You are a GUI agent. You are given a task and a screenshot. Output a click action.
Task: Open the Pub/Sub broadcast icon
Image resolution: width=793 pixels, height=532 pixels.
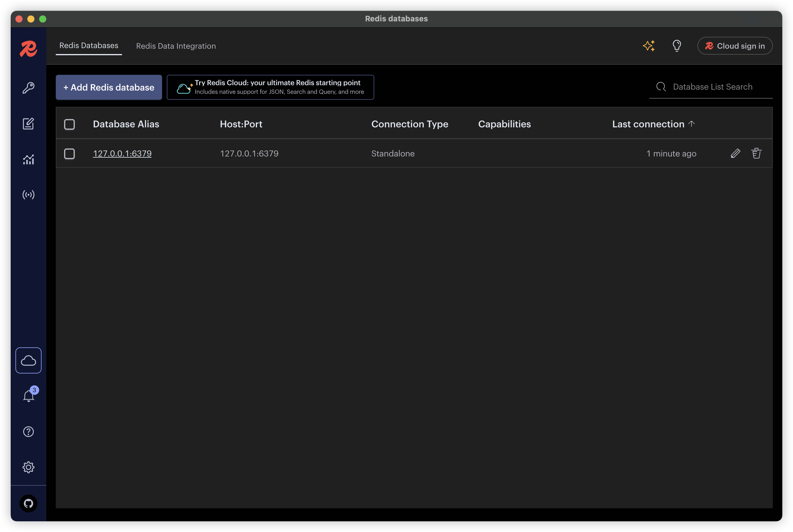click(x=28, y=195)
